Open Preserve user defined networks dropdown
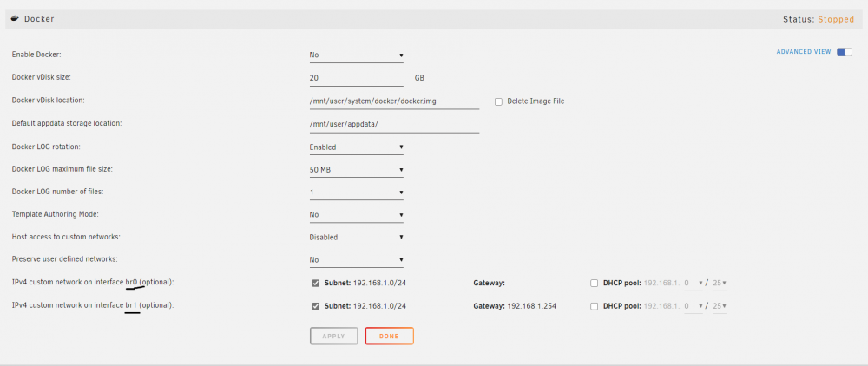The height and width of the screenshot is (366, 868). [357, 260]
